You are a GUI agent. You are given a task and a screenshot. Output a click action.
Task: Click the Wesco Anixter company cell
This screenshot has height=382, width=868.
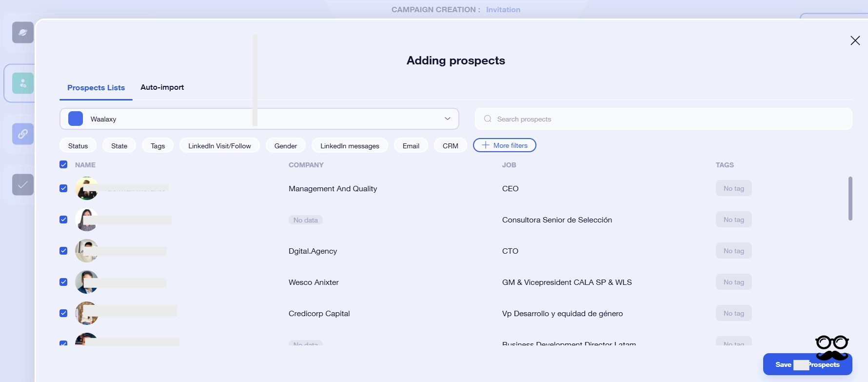click(x=314, y=282)
